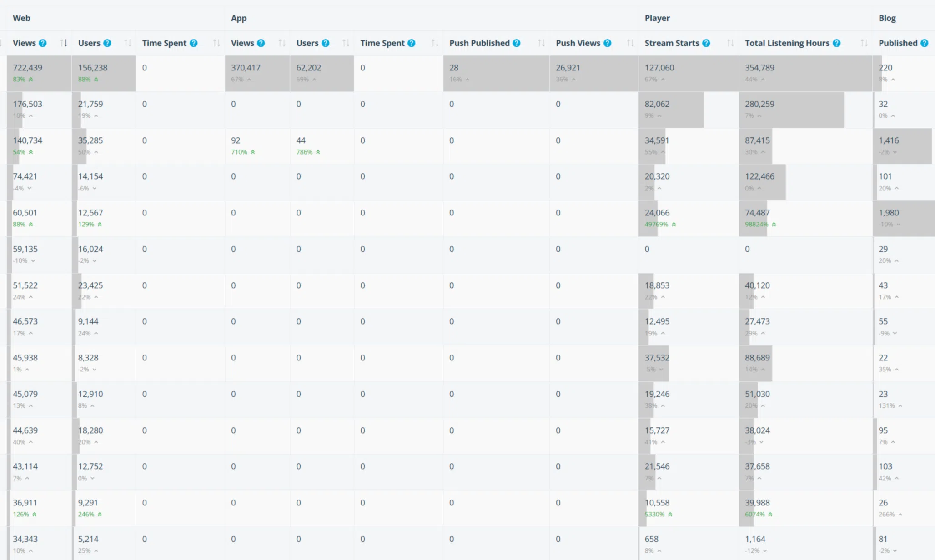The height and width of the screenshot is (560, 935).
Task: Click the help icon beside Web Views
Action: (x=42, y=43)
